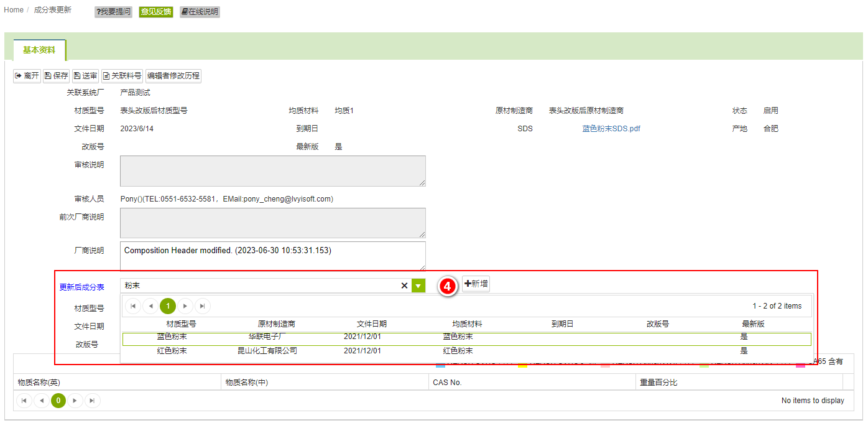Open the 蓝色粉末SDS.pdf link
868x428 pixels.
[x=611, y=129]
